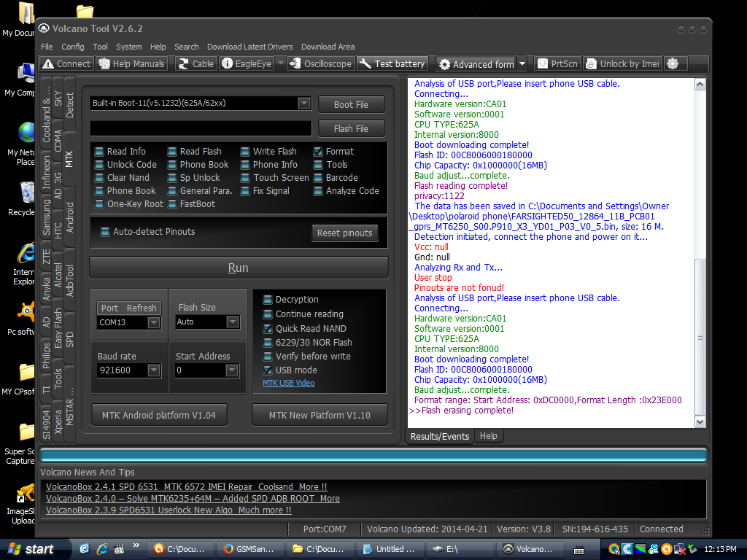Click the Connect toolbar button
The width and height of the screenshot is (747, 560).
tap(66, 64)
